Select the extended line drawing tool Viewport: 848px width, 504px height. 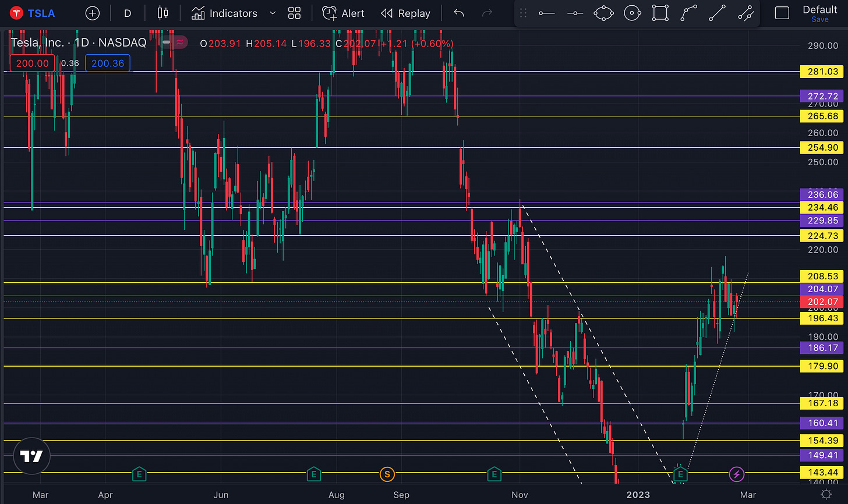pos(746,13)
